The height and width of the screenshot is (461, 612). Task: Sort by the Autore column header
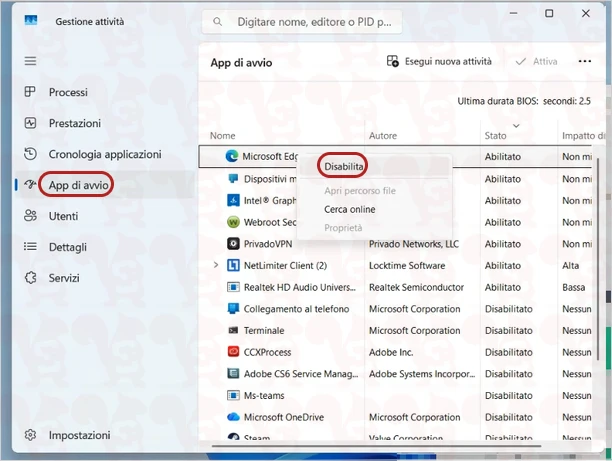point(383,135)
